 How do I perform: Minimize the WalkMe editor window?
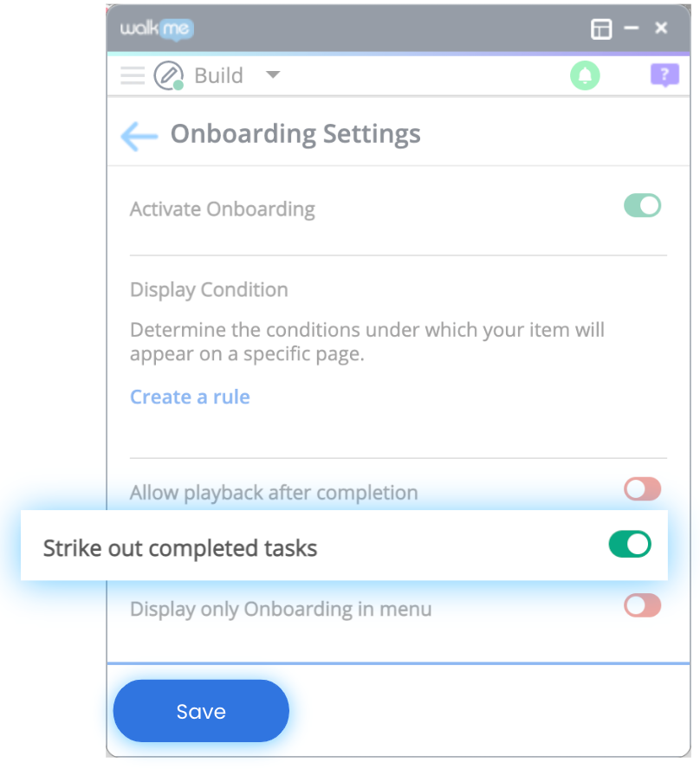632,29
